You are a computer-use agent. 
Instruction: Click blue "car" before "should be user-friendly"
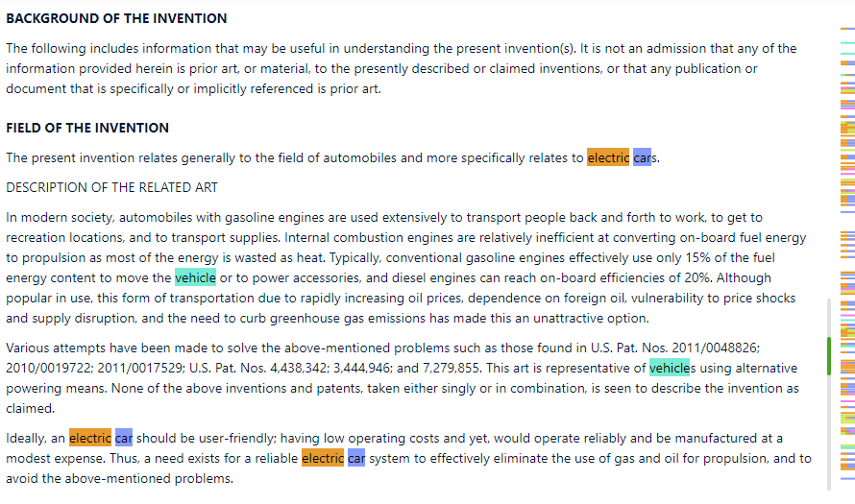point(123,438)
